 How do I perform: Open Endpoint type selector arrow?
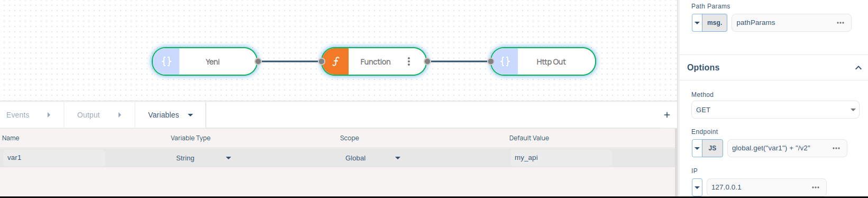click(x=697, y=148)
